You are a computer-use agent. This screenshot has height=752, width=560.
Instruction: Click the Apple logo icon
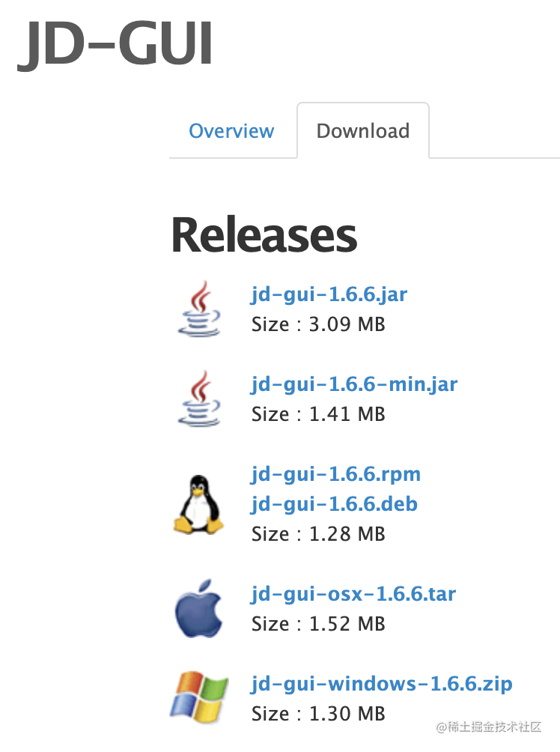199,607
